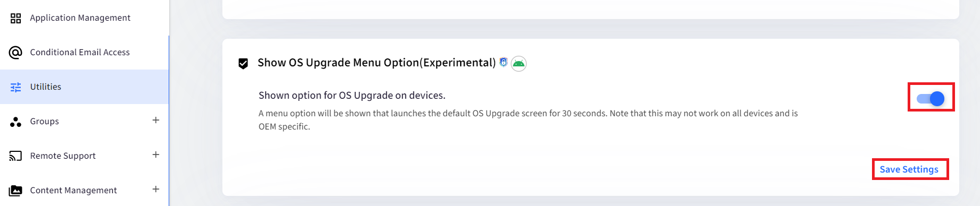Click the Utilities sliders icon
Screen dimensions: 980x206
pyautogui.click(x=16, y=87)
